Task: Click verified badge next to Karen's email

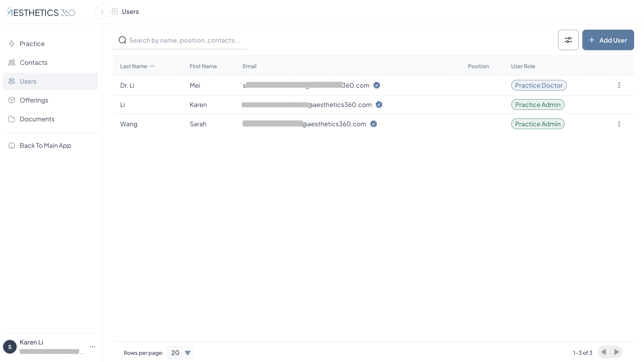Action: click(379, 105)
